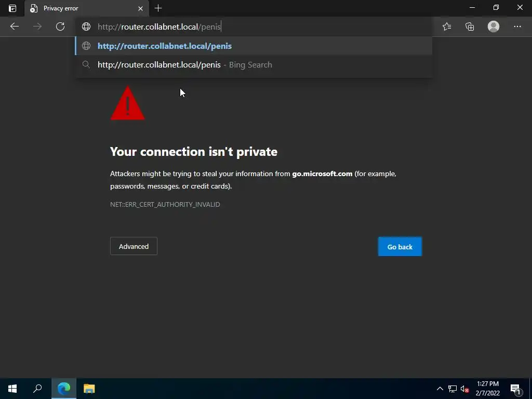Click the globe icon in address bar
Viewport: 532px width, 399px height.
pos(86,26)
